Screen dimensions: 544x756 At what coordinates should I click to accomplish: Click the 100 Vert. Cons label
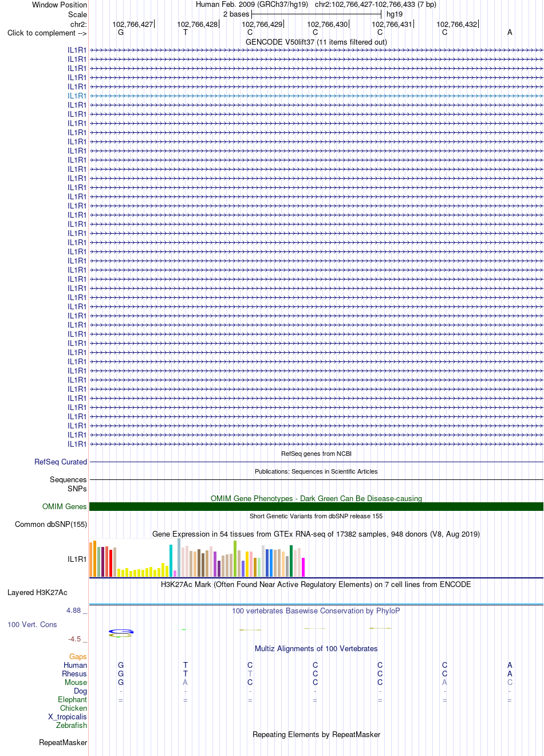pyautogui.click(x=32, y=624)
